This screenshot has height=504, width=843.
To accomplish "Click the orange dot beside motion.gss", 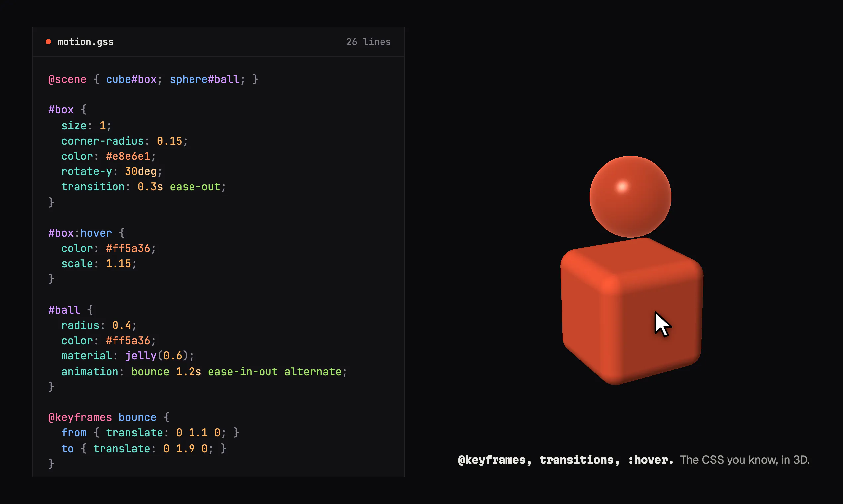I will pos(48,42).
